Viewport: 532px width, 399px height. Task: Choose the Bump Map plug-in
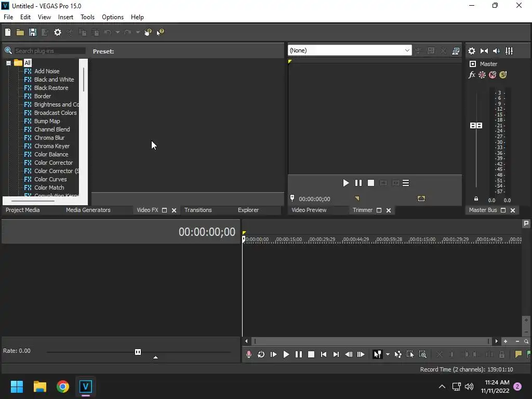point(47,121)
